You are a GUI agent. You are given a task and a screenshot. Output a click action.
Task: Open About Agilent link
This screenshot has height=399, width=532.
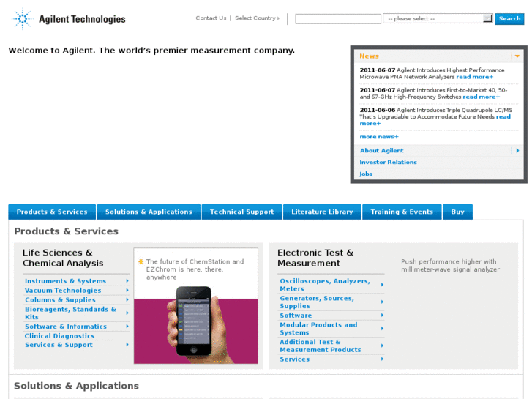coord(381,150)
